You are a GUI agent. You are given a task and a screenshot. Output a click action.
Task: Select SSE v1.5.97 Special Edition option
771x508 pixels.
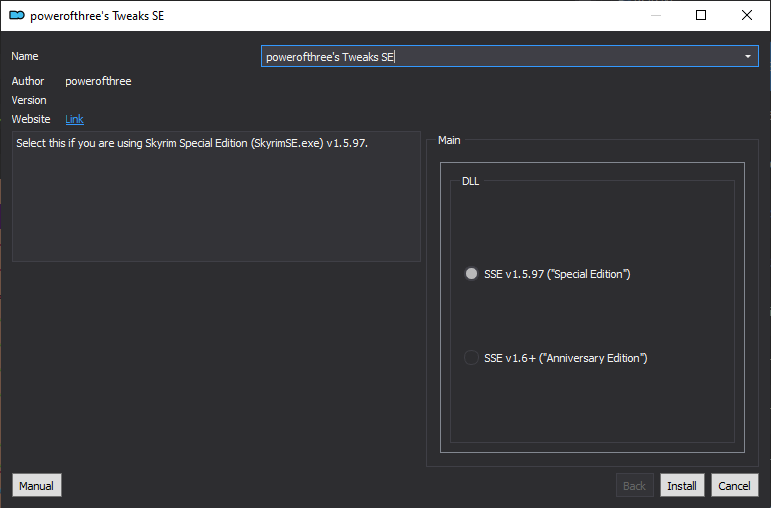coord(472,274)
